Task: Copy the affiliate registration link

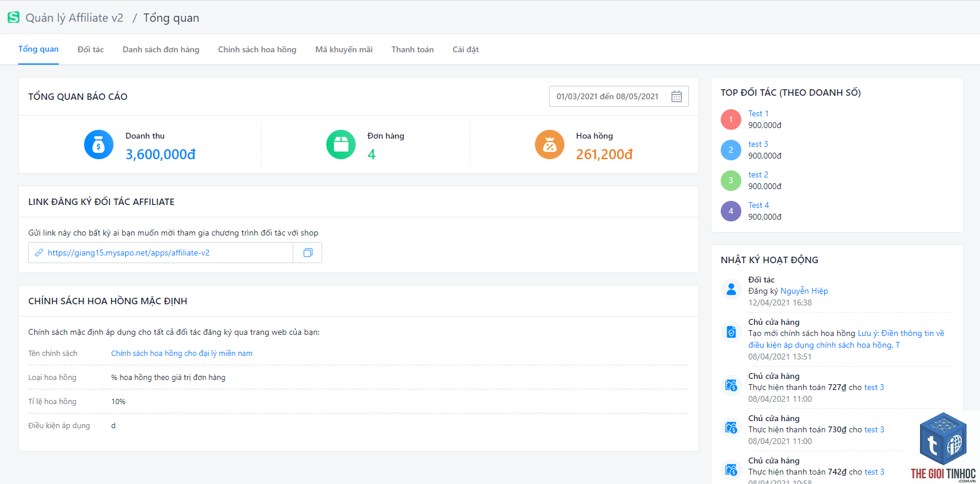Action: 307,253
